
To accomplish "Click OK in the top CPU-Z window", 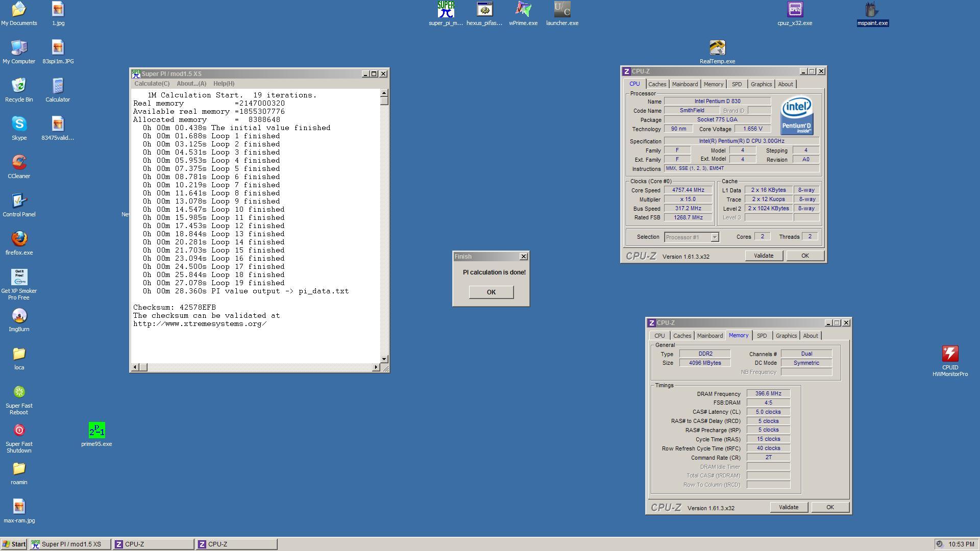I will click(804, 256).
